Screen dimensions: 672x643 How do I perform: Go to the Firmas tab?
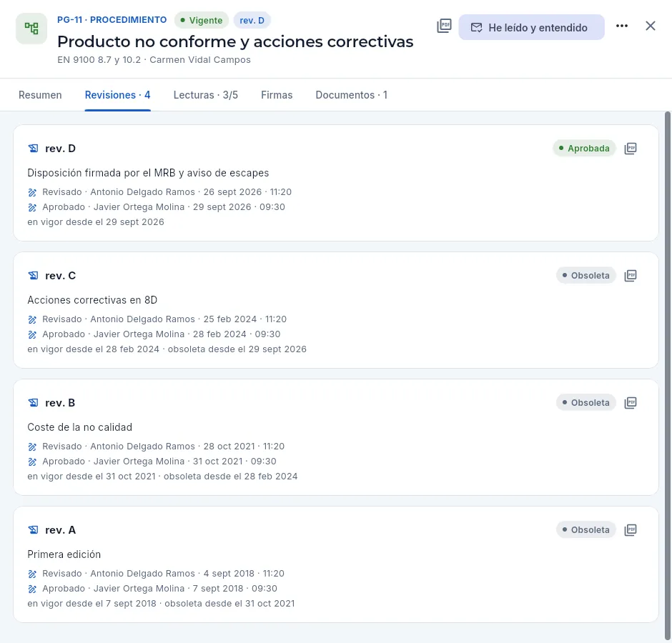pyautogui.click(x=277, y=95)
